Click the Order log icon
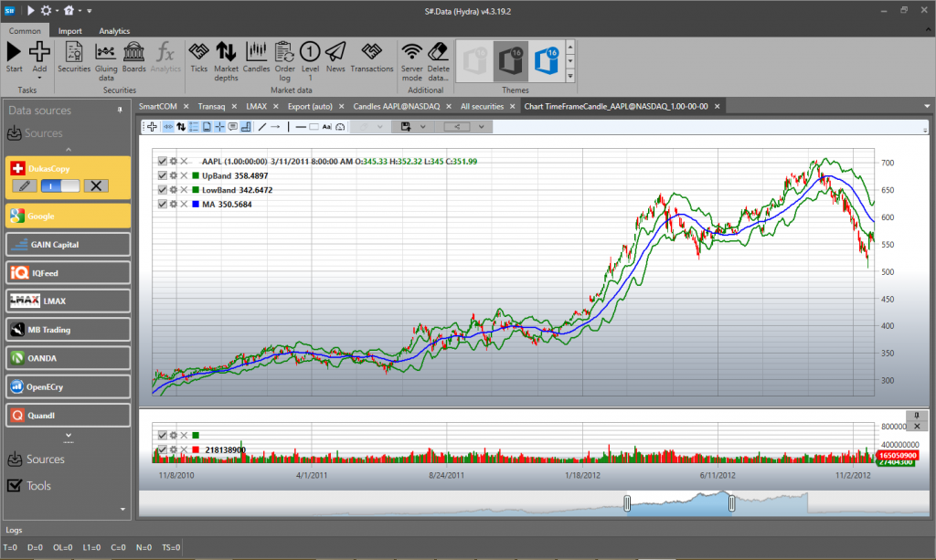The image size is (936, 560). [x=283, y=57]
